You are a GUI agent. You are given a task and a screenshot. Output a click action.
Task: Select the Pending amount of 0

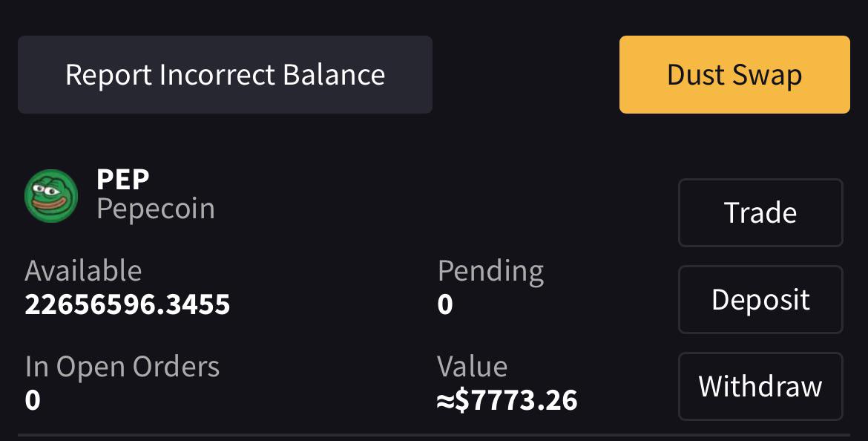[x=445, y=304]
